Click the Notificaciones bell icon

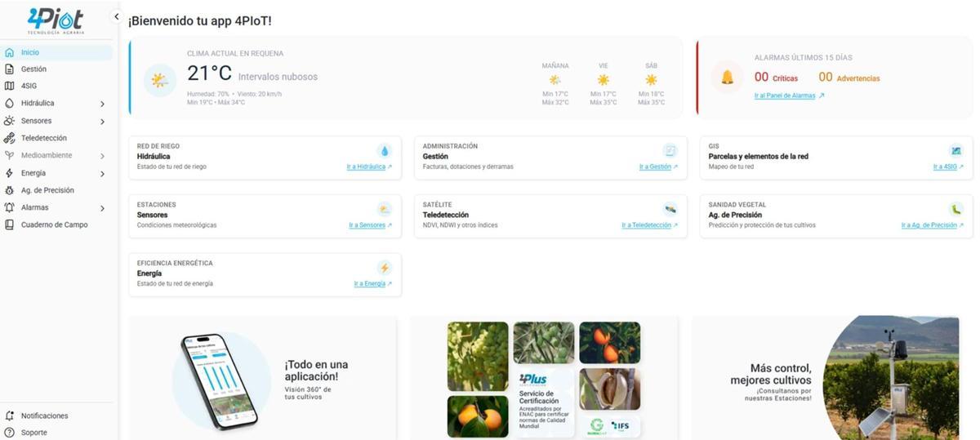tap(9, 416)
